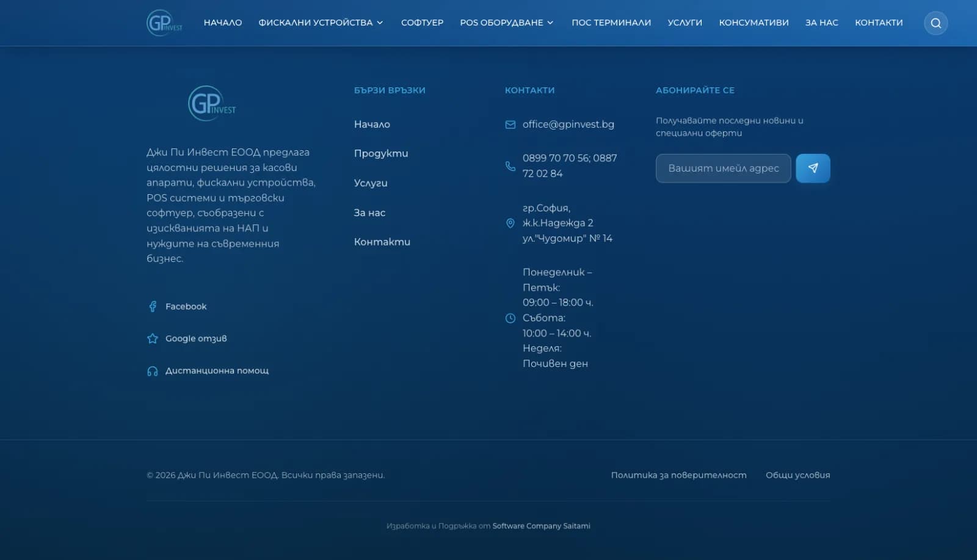Expand the ФИСКАЛНИ УСТРОЙСТВА dropdown chevron
This screenshot has height=560, width=977.
point(380,23)
